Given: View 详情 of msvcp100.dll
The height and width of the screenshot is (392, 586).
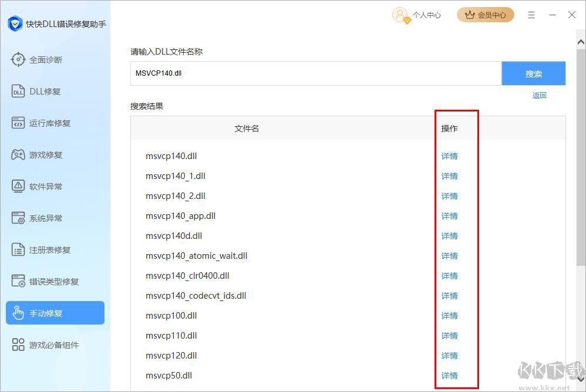Looking at the screenshot, I should pos(449,315).
